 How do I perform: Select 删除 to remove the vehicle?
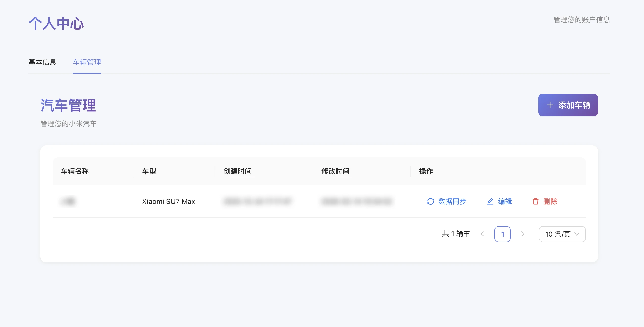point(551,201)
